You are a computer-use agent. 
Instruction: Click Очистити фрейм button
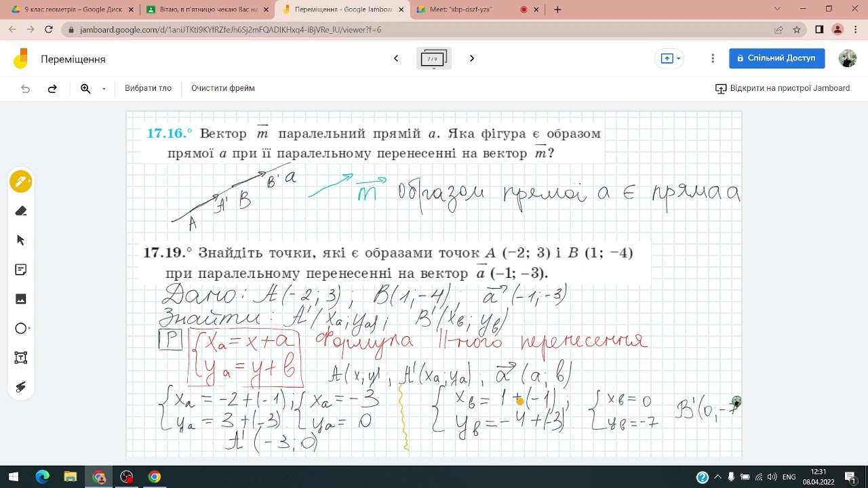click(x=223, y=88)
